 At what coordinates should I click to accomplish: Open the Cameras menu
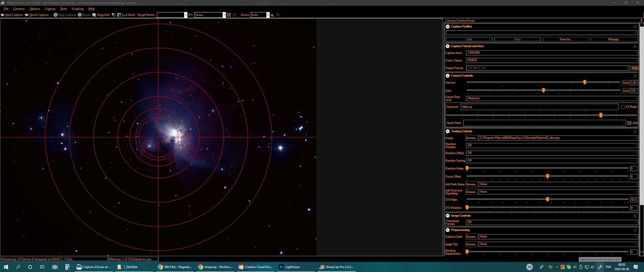[19, 9]
